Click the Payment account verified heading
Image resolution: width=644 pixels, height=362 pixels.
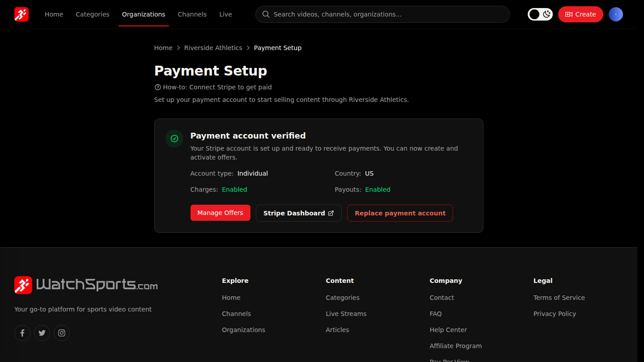(248, 135)
